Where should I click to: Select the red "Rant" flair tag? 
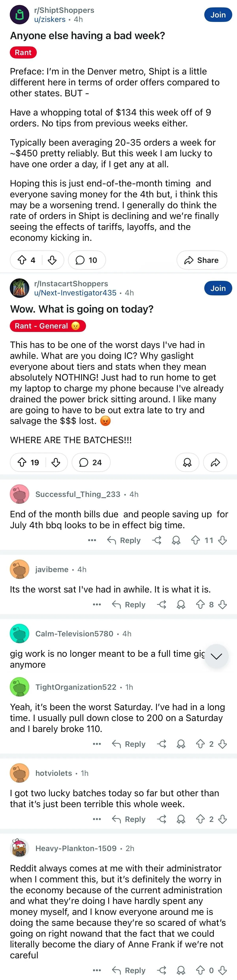click(x=23, y=52)
